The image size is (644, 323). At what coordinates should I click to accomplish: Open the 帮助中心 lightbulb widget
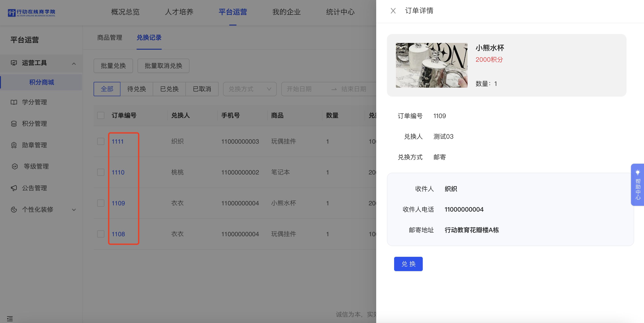pyautogui.click(x=638, y=185)
